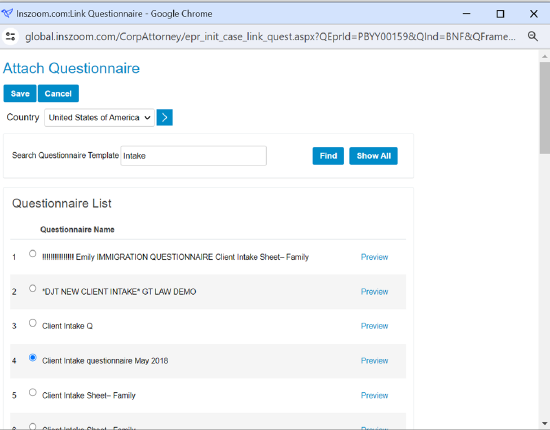Click the Cancel button
Screen dimensions: 550x430
pos(58,94)
